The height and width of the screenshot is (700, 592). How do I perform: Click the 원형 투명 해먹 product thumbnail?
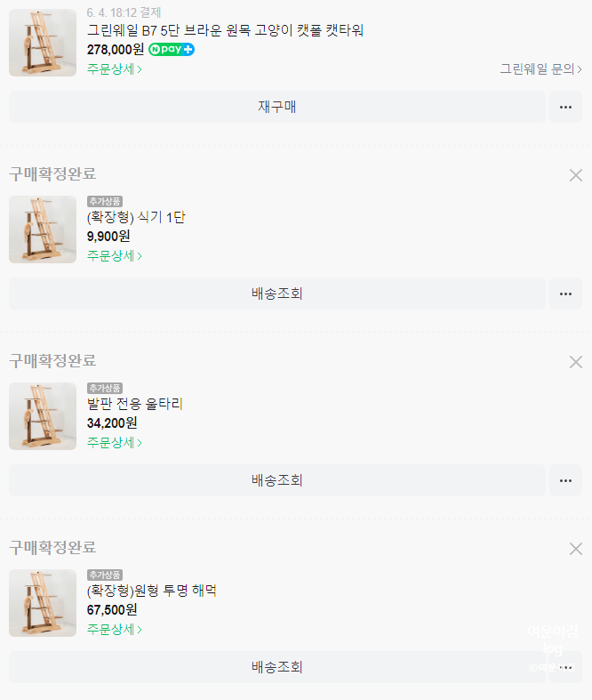[x=43, y=603]
